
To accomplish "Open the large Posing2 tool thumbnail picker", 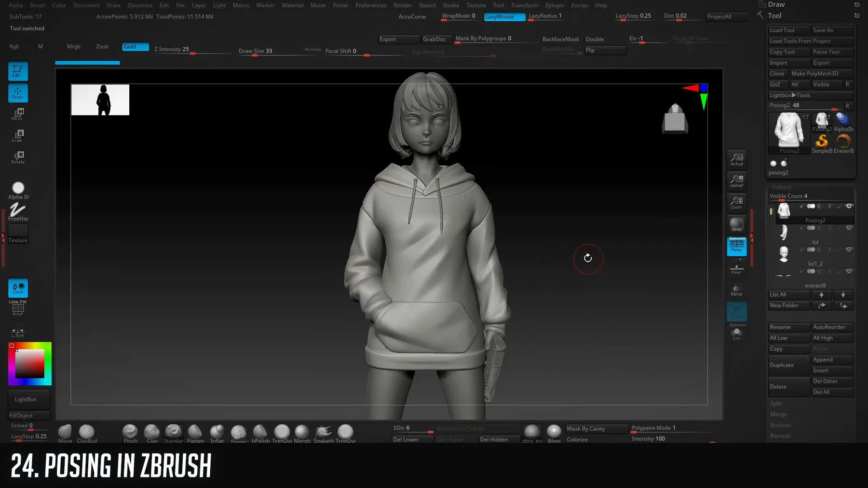I will (x=789, y=133).
